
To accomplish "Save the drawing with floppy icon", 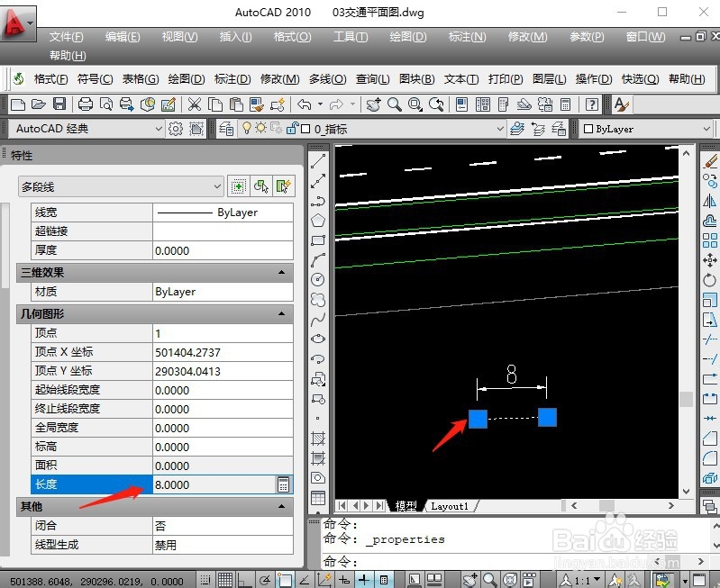I will 59,104.
